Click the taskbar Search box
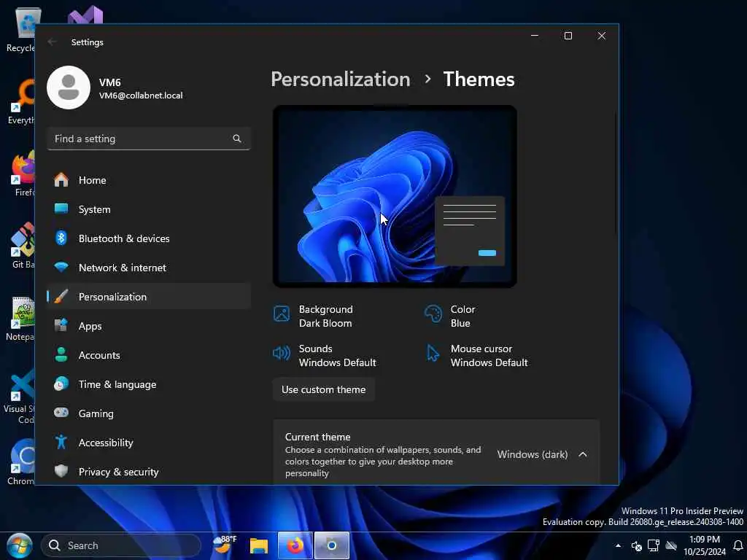This screenshot has width=747, height=560. [x=121, y=545]
